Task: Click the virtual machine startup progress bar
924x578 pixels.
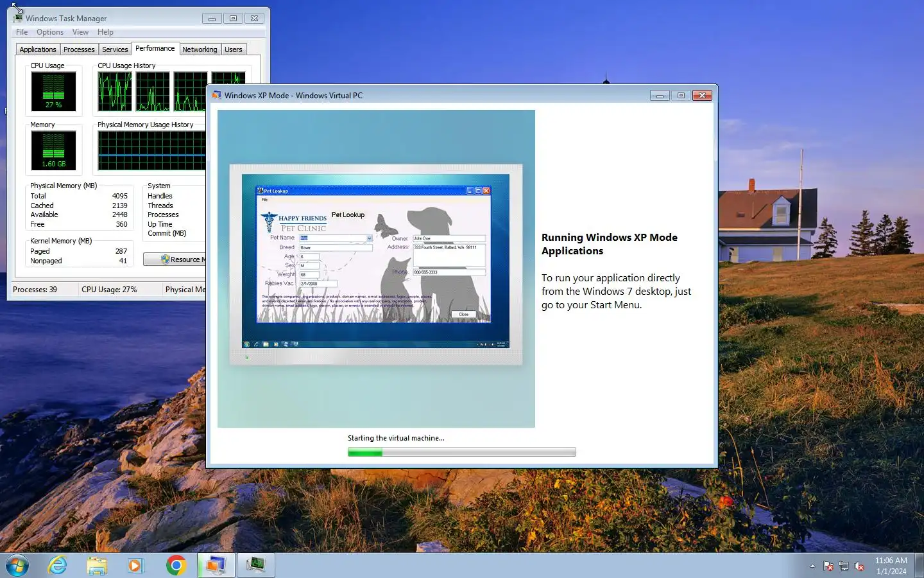Action: 461,452
